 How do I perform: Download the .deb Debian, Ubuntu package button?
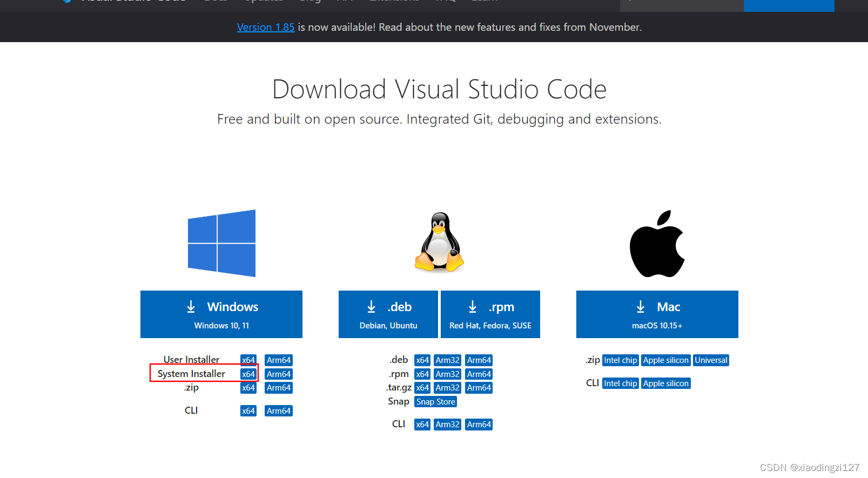tap(388, 314)
